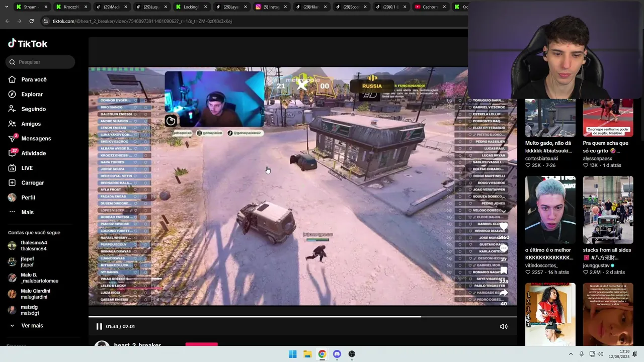Switch to the Locking browser tab
This screenshot has height=362, width=644.
point(191,7)
